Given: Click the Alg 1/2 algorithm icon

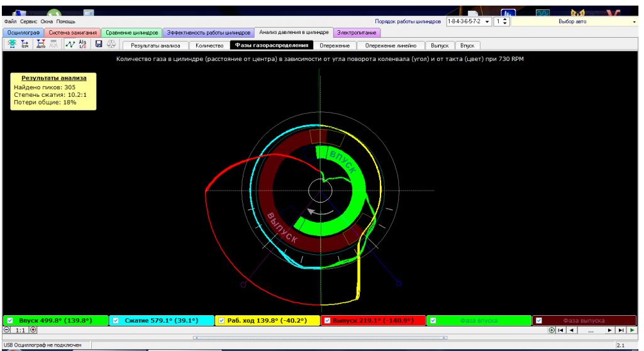Looking at the screenshot, I should click(x=82, y=44).
